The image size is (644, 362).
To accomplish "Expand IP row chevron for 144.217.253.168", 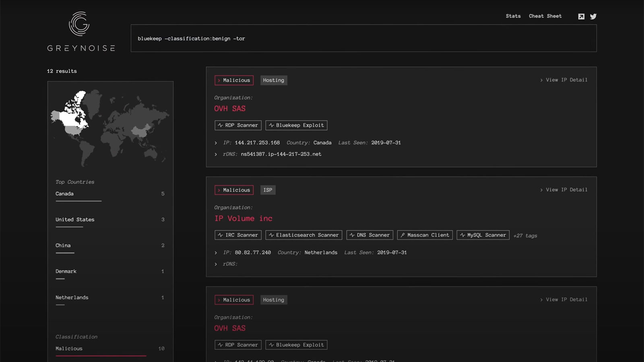I will (216, 143).
